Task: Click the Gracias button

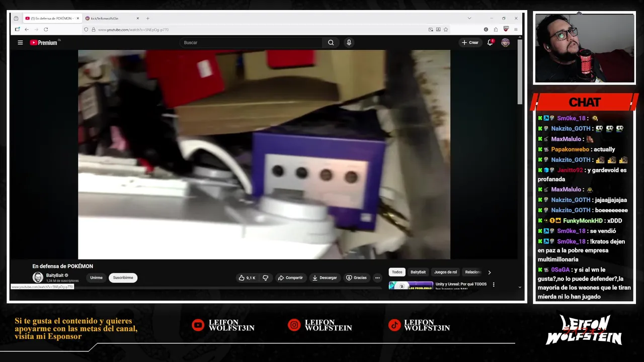Action: coord(356,278)
